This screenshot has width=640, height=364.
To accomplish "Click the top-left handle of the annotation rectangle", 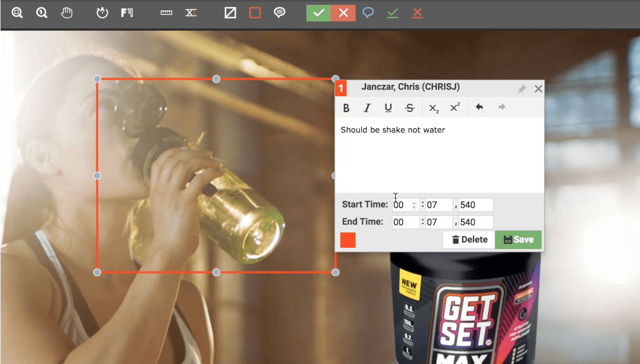I will (97, 79).
